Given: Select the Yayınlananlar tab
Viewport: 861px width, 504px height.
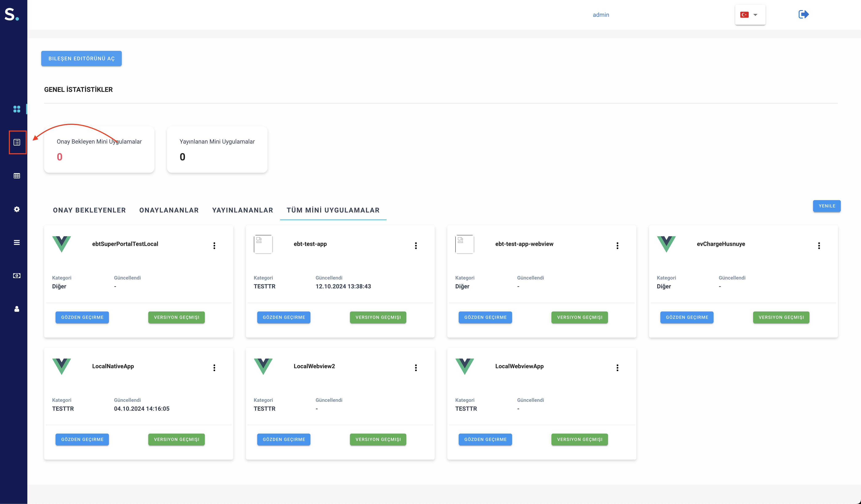Looking at the screenshot, I should point(242,210).
